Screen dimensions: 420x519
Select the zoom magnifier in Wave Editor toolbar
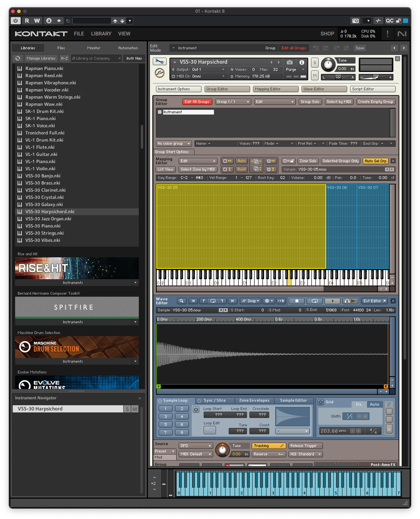182,300
